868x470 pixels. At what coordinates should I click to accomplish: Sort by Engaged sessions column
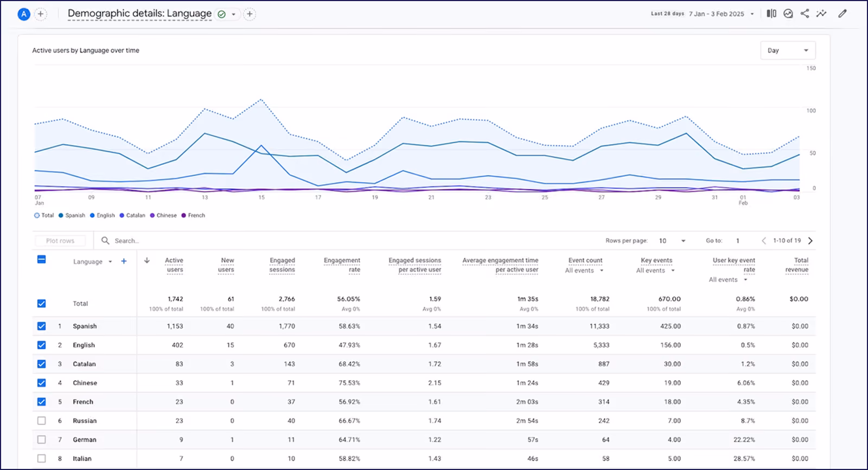[x=282, y=265]
